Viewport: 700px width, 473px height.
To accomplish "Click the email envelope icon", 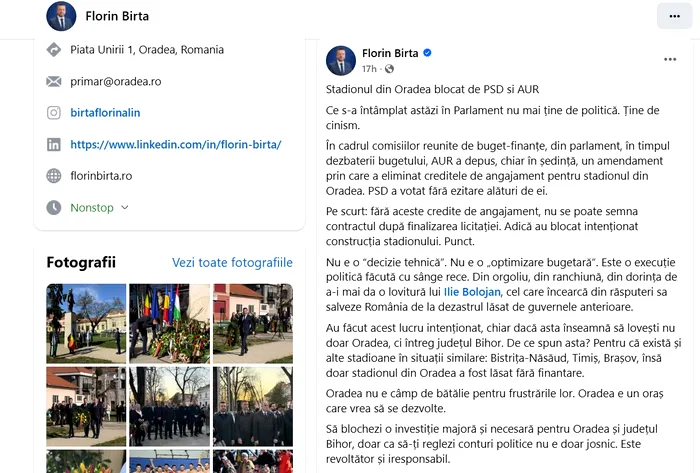I will coord(54,81).
